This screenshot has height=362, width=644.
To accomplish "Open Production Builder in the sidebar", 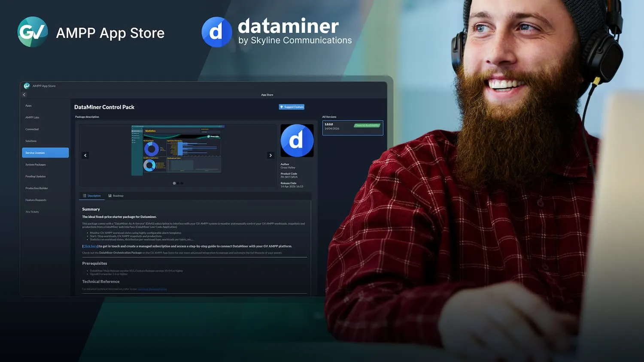I will point(36,188).
